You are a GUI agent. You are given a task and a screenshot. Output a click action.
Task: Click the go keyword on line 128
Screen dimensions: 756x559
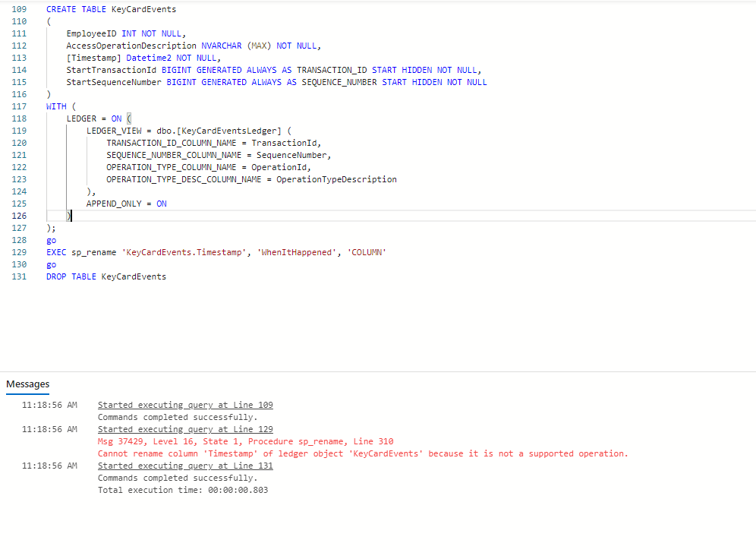pyautogui.click(x=50, y=240)
